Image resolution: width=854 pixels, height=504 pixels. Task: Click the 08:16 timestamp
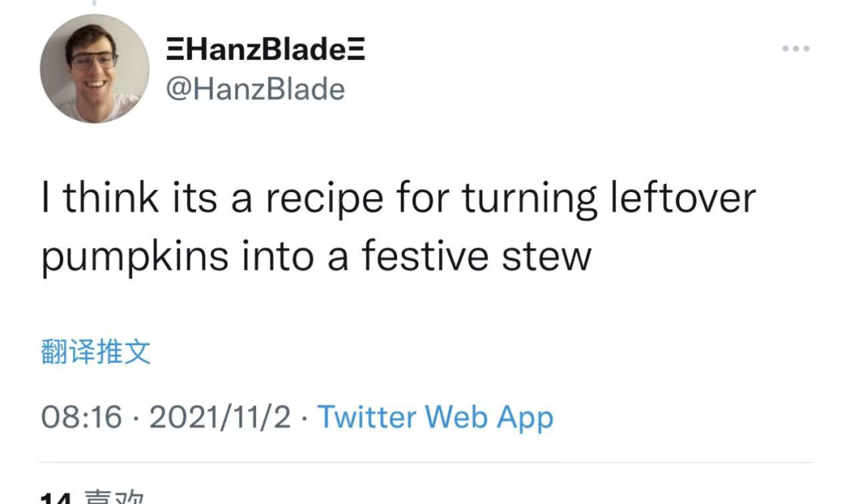81,417
